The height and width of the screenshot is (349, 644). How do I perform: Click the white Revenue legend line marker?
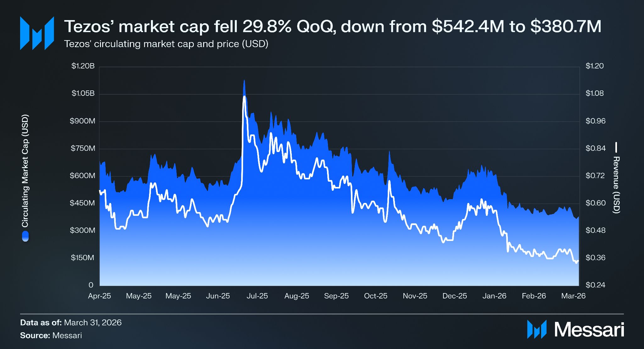616,147
